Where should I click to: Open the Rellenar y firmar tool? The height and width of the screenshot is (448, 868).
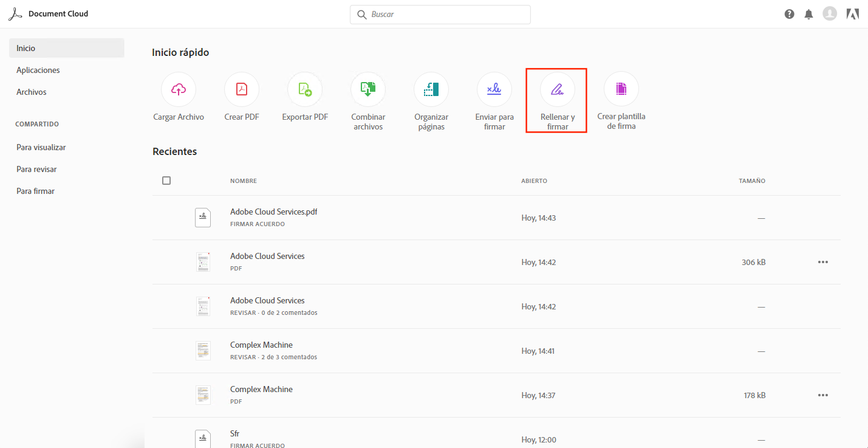[x=558, y=89]
